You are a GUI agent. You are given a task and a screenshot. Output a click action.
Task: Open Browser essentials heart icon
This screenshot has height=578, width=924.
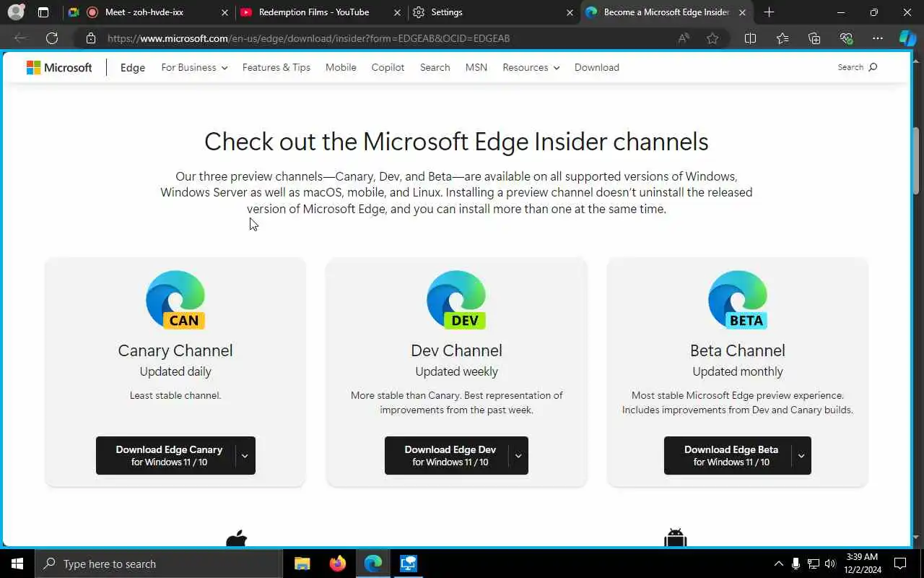click(846, 38)
